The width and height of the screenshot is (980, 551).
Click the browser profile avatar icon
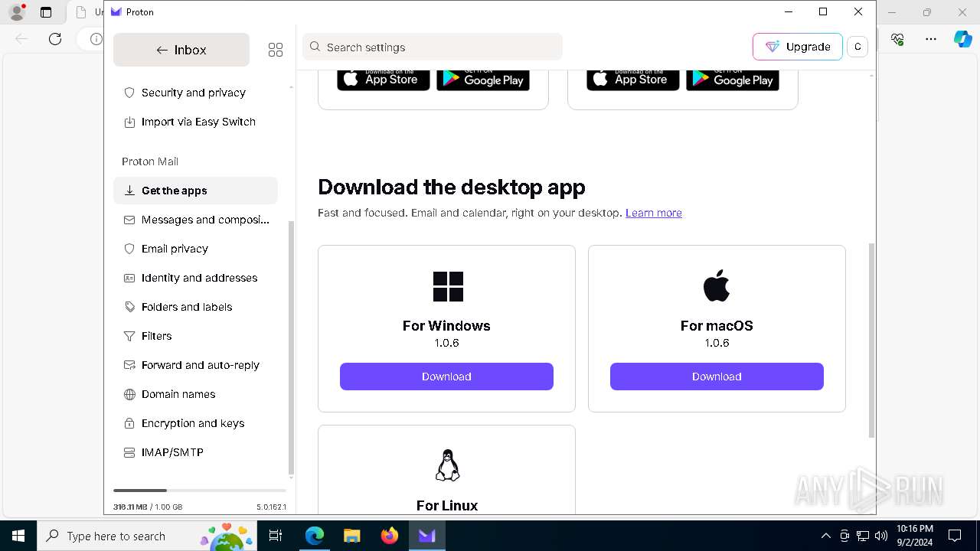pyautogui.click(x=17, y=12)
